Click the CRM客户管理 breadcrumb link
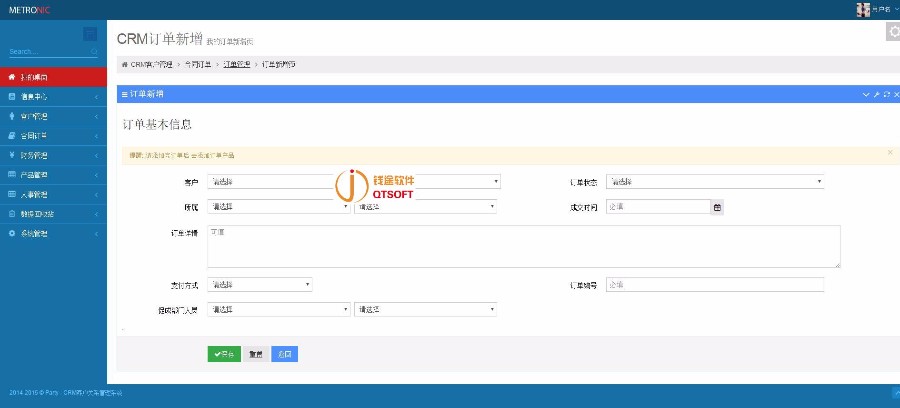900x408 pixels. 152,65
